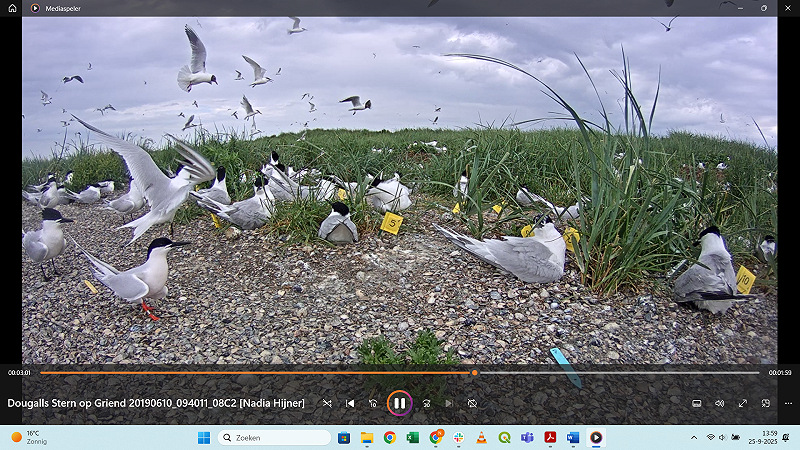Toggle shuffle mode

point(327,403)
